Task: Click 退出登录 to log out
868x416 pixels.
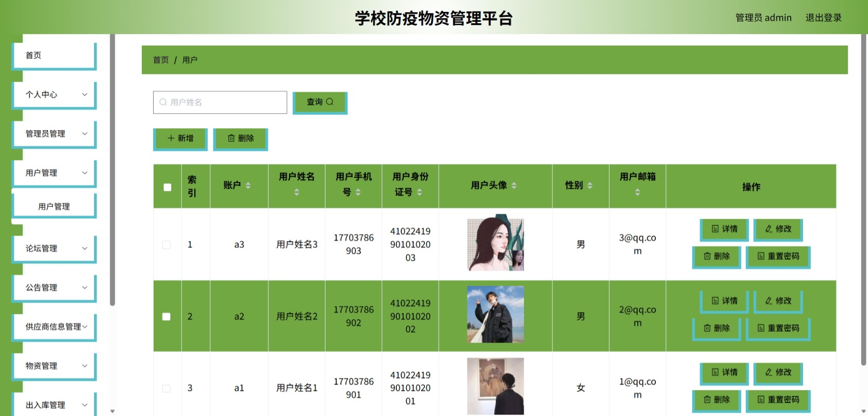Action: coord(823,18)
